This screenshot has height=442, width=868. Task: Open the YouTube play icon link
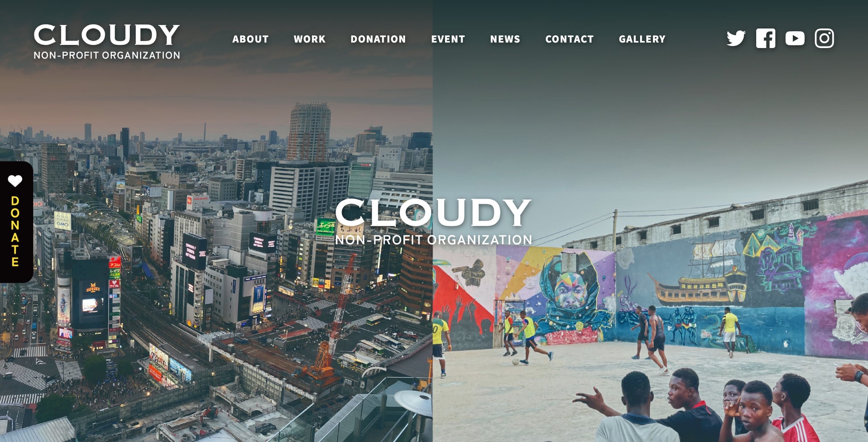click(x=795, y=38)
